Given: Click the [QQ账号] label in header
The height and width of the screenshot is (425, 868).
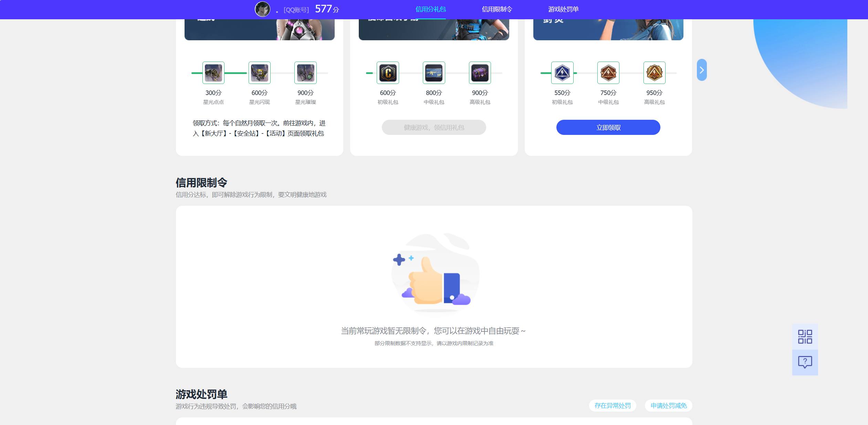Looking at the screenshot, I should click(296, 10).
